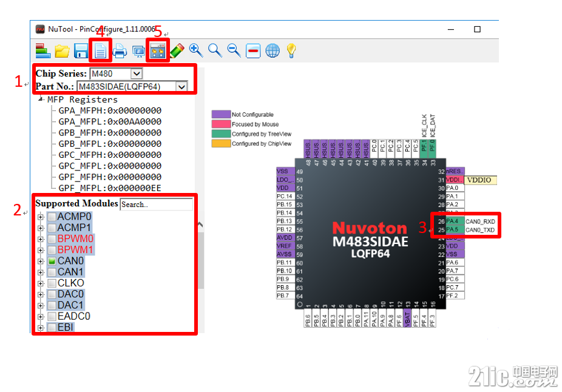Click pin PB.15 on the chip

(285, 204)
